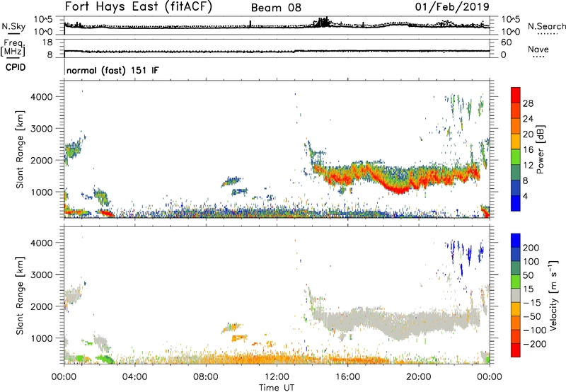Click the 'N.Search' legend label
This screenshot has width=566, height=392.
pos(546,26)
